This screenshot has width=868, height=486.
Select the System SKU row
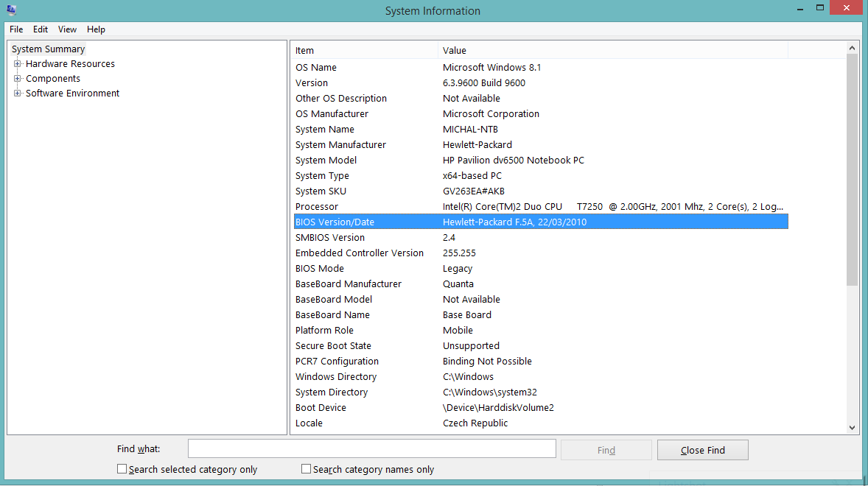[x=541, y=191]
